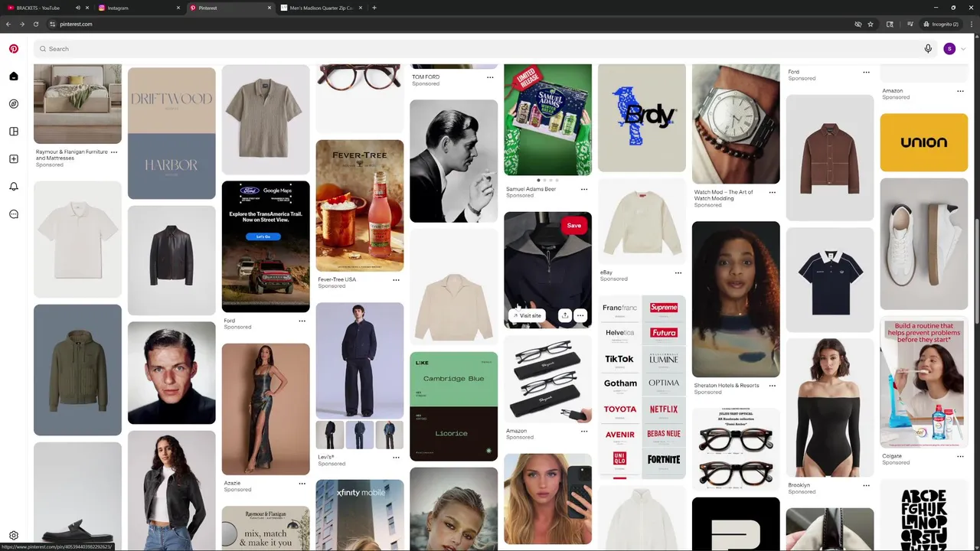
Task: Open the black leather jacket pin
Action: 171,260
